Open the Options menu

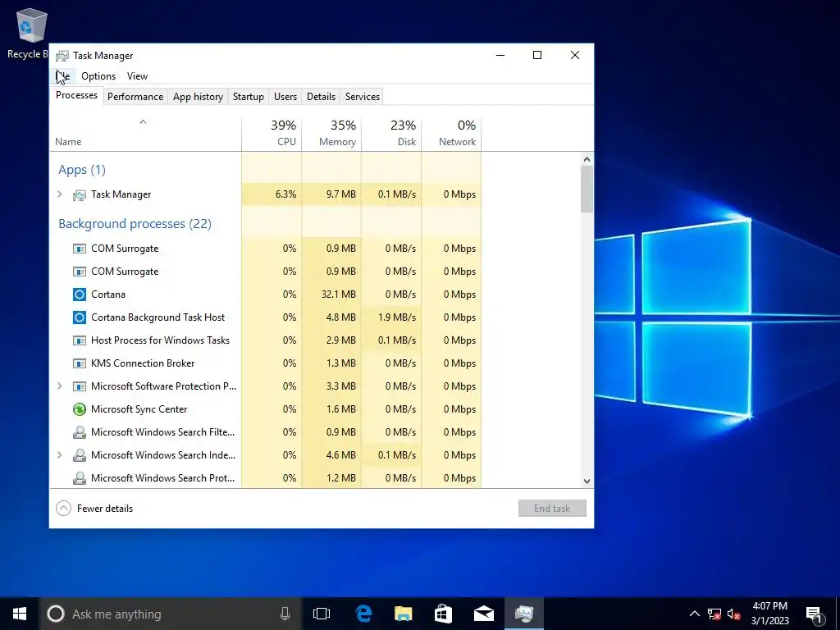point(98,76)
